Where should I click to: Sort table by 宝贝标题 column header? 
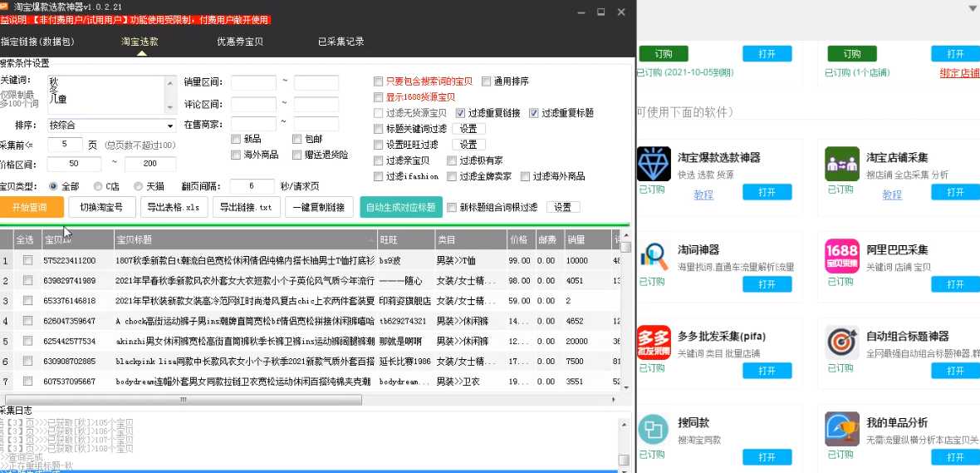(x=245, y=239)
